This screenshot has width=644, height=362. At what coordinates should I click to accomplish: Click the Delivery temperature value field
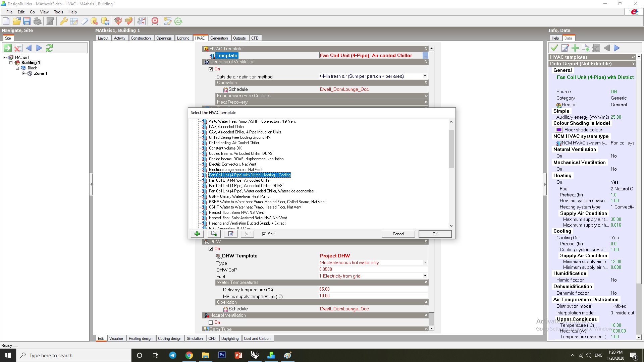coord(373,289)
